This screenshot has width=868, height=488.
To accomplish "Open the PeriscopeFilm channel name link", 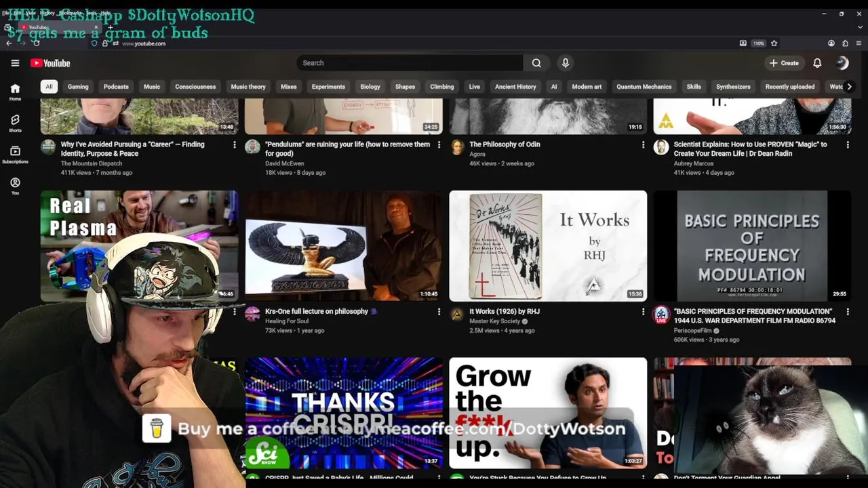I will coord(692,331).
